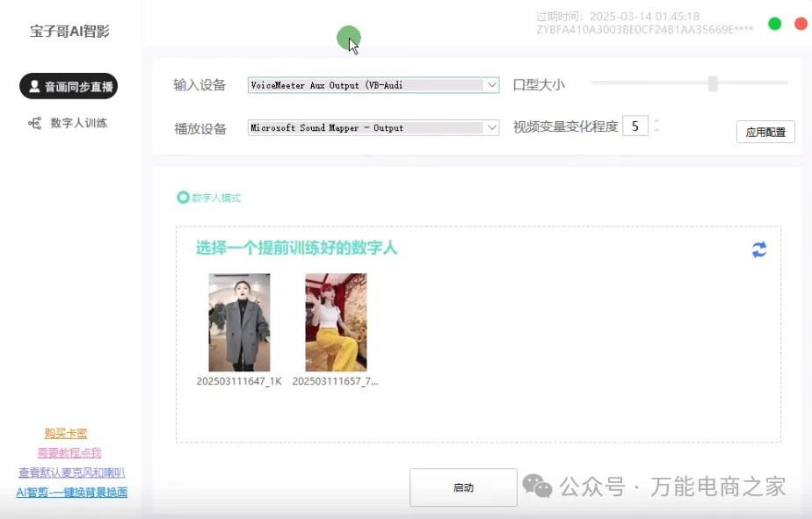Click the 启动 button

click(463, 487)
